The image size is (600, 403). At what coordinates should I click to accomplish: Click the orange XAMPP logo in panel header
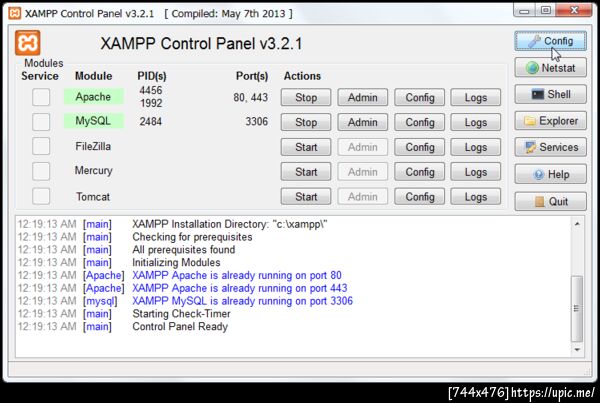pos(28,43)
